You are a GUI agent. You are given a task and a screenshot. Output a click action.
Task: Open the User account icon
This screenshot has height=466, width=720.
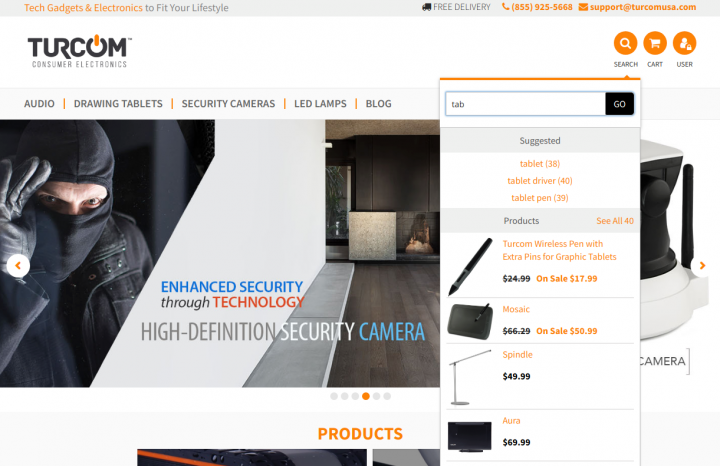684,43
